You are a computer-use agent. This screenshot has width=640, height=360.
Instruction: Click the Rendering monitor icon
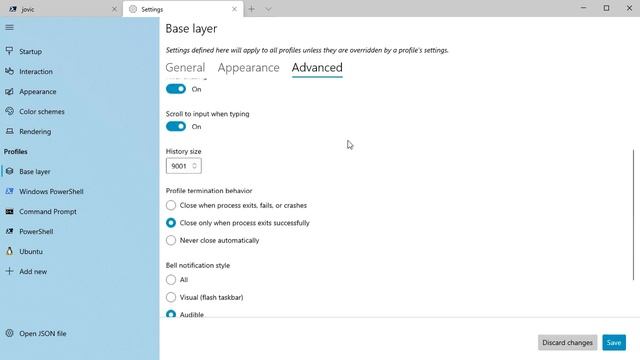[9, 131]
